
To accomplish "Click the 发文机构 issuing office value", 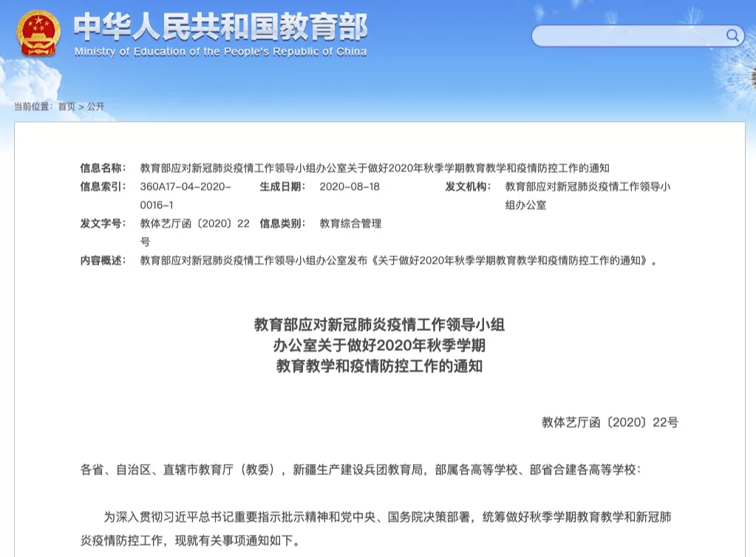I will coord(588,195).
